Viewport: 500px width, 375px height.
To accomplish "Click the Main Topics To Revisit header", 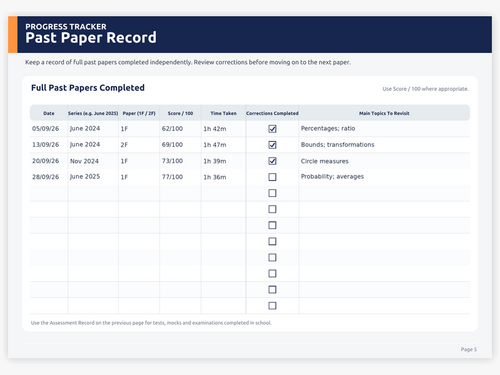I will click(x=384, y=113).
